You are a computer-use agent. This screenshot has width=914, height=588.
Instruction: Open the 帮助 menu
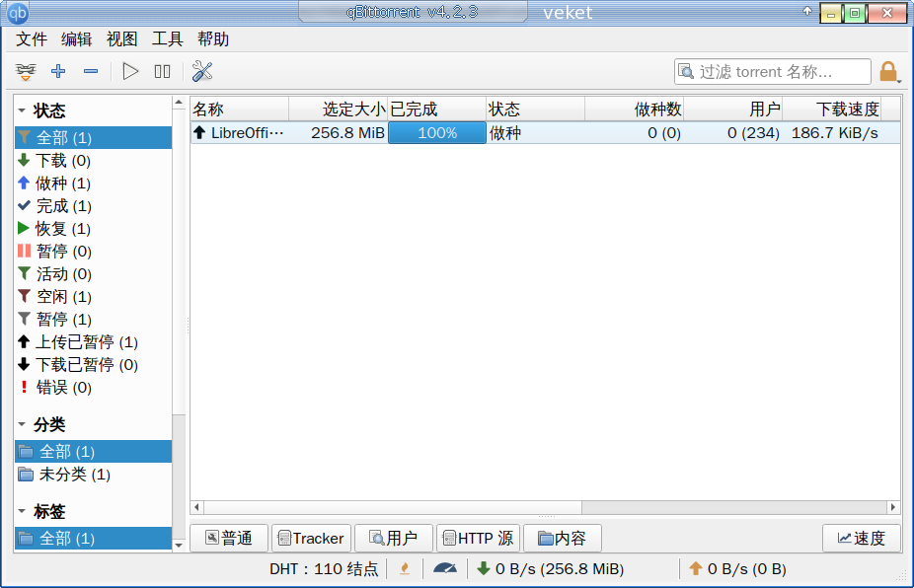[213, 39]
